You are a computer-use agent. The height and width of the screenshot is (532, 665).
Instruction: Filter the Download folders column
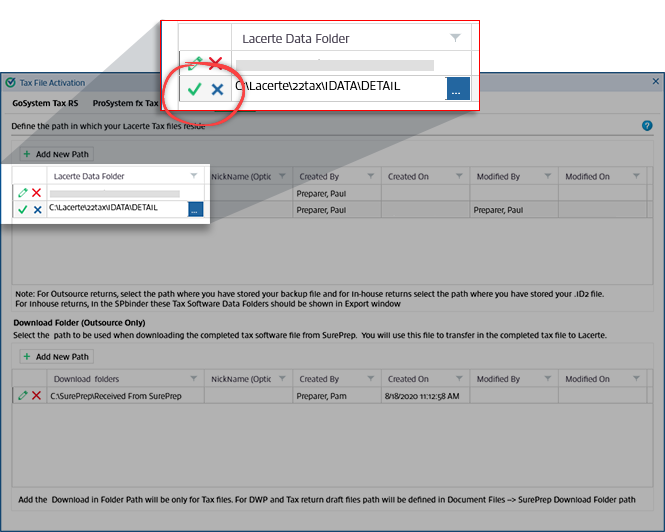(194, 378)
